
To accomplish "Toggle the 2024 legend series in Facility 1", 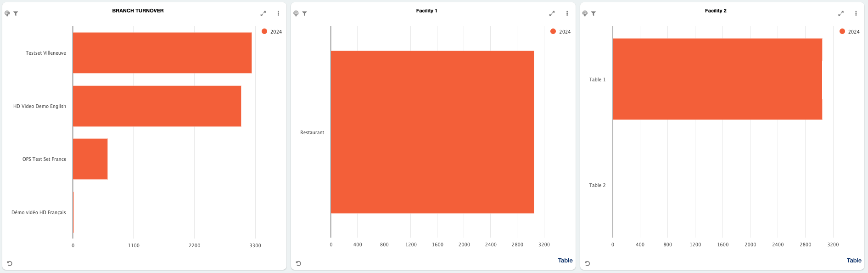I will point(560,31).
